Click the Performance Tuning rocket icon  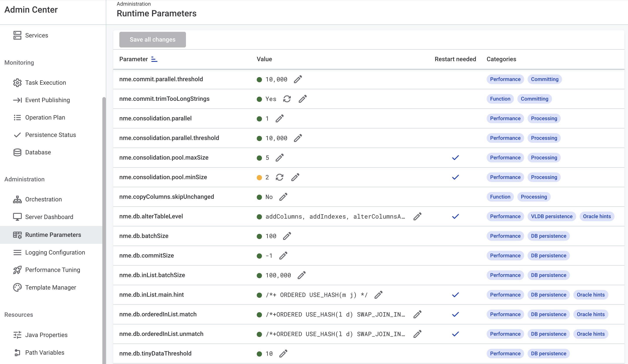[x=17, y=270]
